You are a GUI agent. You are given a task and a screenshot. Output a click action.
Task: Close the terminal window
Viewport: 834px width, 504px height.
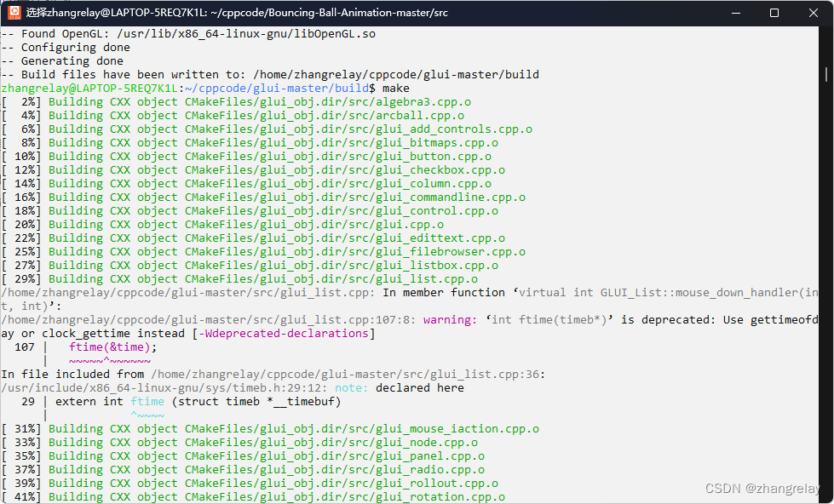814,13
